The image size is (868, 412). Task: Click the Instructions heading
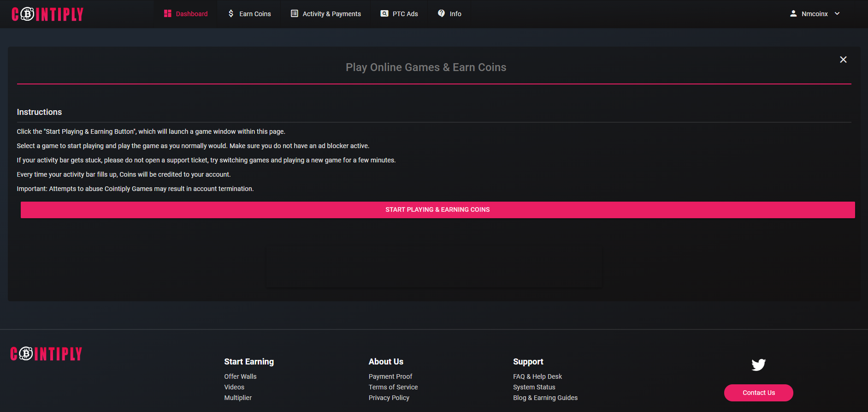point(39,112)
